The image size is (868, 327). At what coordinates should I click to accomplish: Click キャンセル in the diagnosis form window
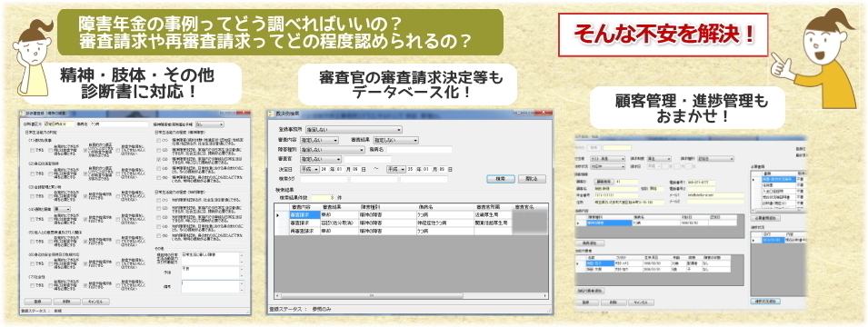[95, 302]
